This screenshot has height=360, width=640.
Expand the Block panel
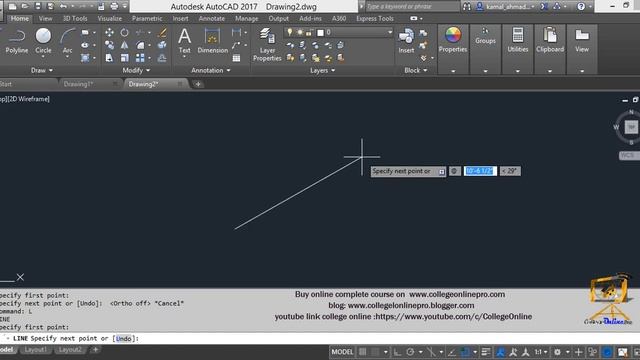pyautogui.click(x=416, y=70)
